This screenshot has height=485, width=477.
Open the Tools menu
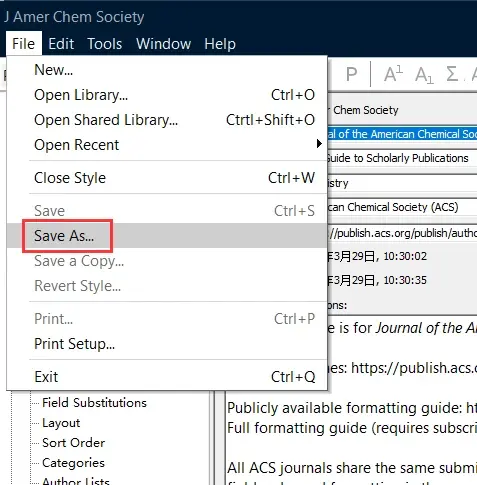[x=105, y=44]
